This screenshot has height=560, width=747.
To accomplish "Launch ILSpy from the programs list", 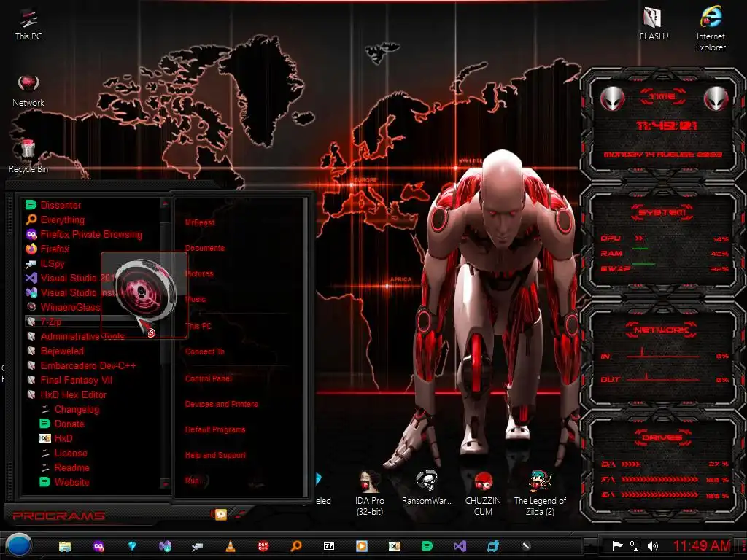I will pos(44,263).
